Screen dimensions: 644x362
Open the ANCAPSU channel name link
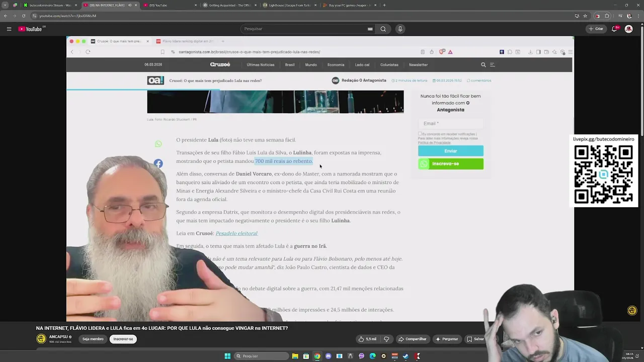point(58,337)
